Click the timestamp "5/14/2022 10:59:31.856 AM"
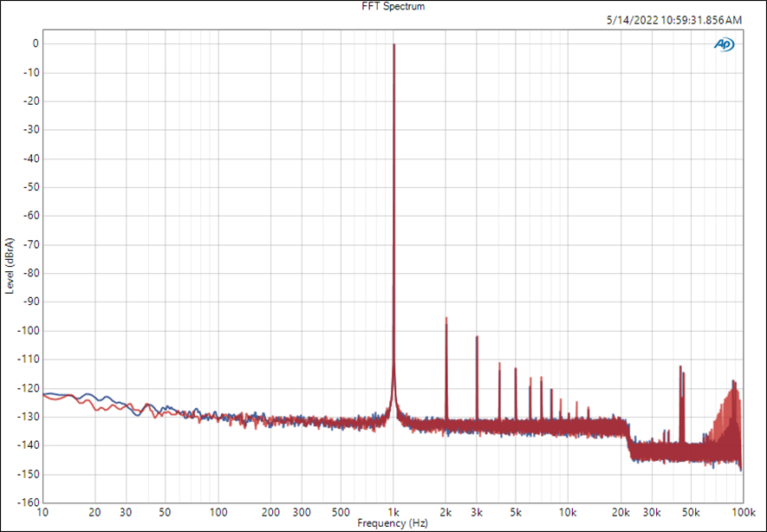Screen dimensions: 767x532 tap(673, 20)
